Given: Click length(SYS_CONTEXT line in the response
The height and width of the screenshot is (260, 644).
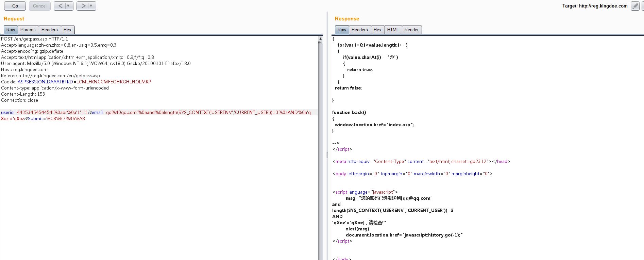Looking at the screenshot, I should 393,210.
